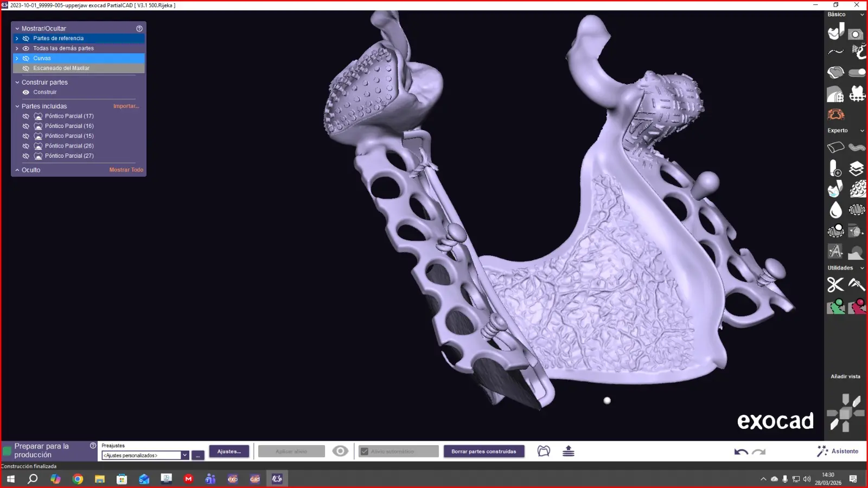Click the Mostrar Todo link
Image resolution: width=868 pixels, height=488 pixels.
coord(126,170)
